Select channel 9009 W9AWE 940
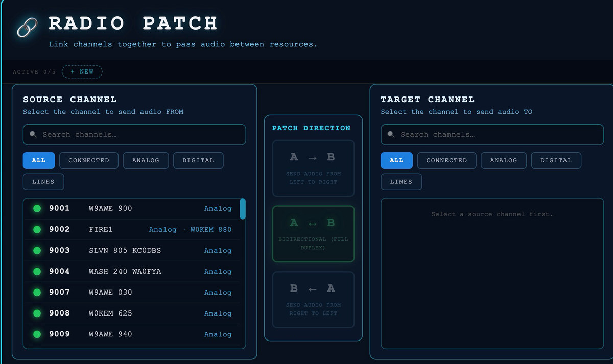Image resolution: width=613 pixels, height=364 pixels. pyautogui.click(x=132, y=334)
